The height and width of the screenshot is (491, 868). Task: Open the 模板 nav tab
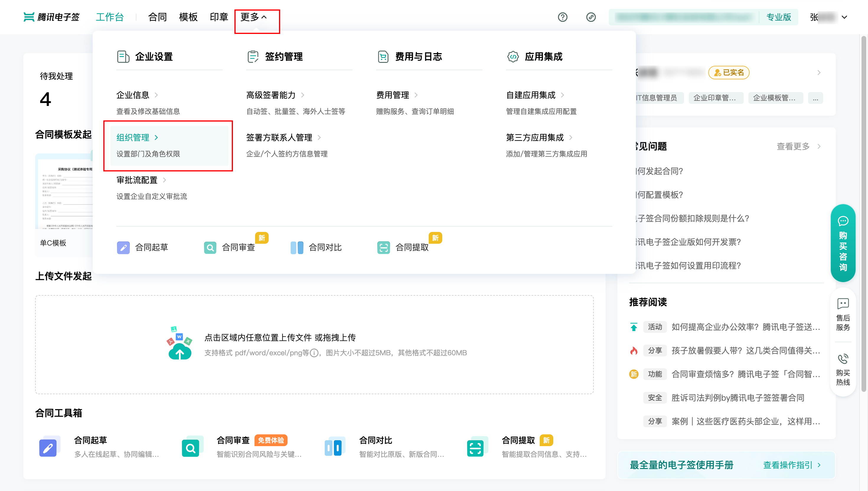click(188, 17)
